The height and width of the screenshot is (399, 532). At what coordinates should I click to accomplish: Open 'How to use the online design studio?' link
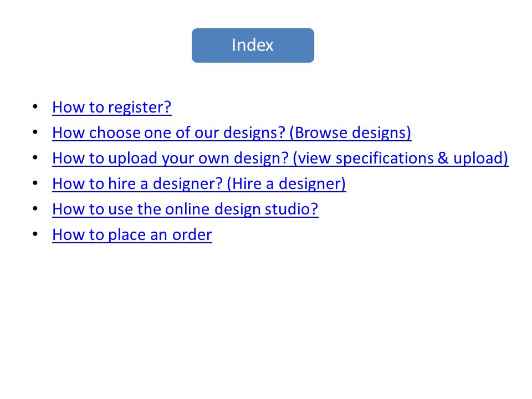(x=185, y=209)
